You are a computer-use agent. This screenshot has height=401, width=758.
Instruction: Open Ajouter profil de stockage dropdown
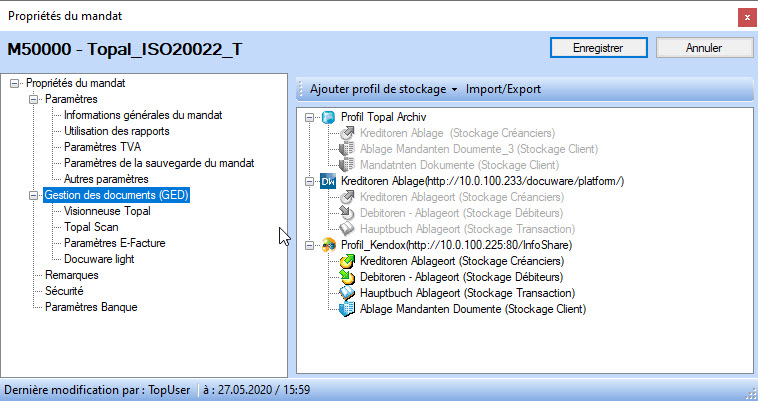click(x=384, y=89)
